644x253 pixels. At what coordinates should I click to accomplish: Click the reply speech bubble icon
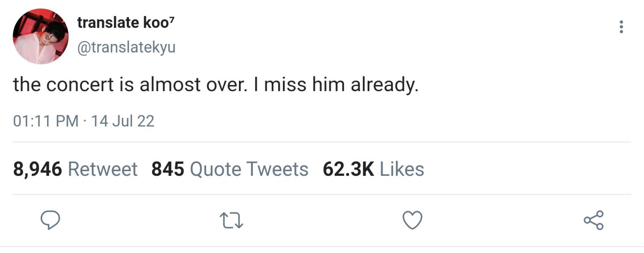50,220
